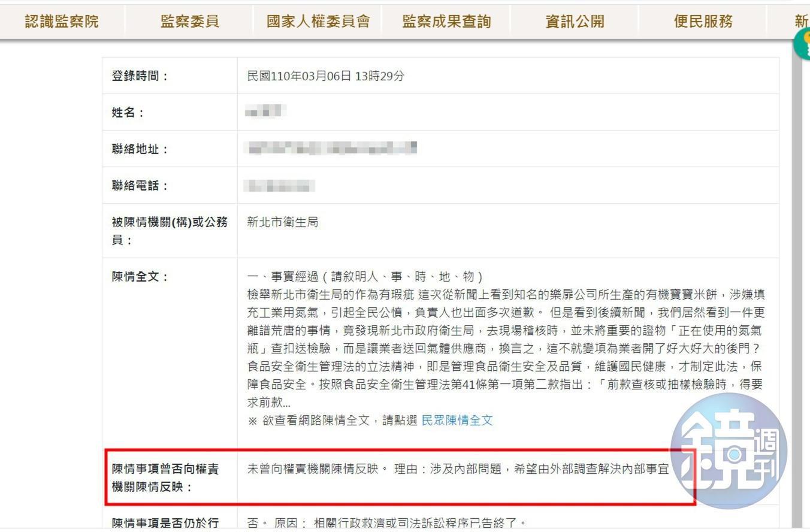Open the 認識監察院 menu

[62, 22]
